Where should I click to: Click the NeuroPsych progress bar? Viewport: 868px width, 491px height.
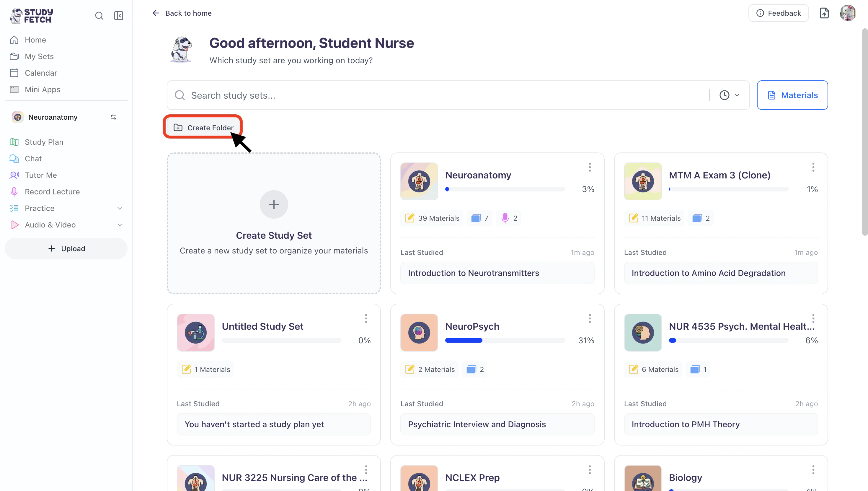point(505,340)
